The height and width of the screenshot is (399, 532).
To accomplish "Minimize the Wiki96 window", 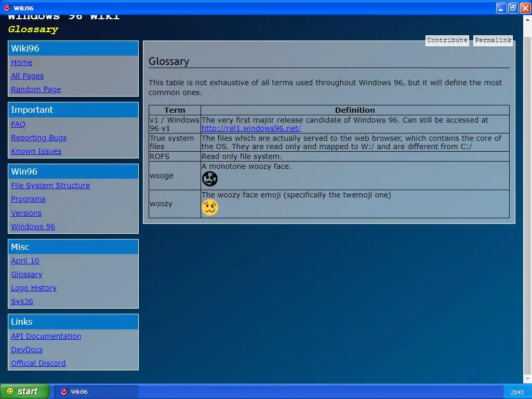I will pos(501,8).
